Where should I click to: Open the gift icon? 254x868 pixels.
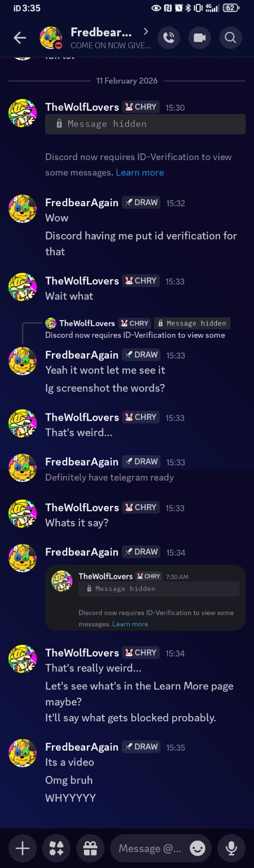pos(90,848)
